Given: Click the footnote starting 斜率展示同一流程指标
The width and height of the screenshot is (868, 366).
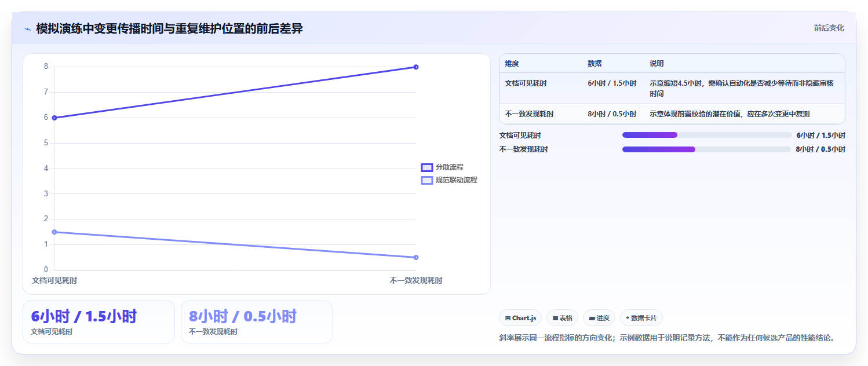Looking at the screenshot, I should pyautogui.click(x=668, y=338).
